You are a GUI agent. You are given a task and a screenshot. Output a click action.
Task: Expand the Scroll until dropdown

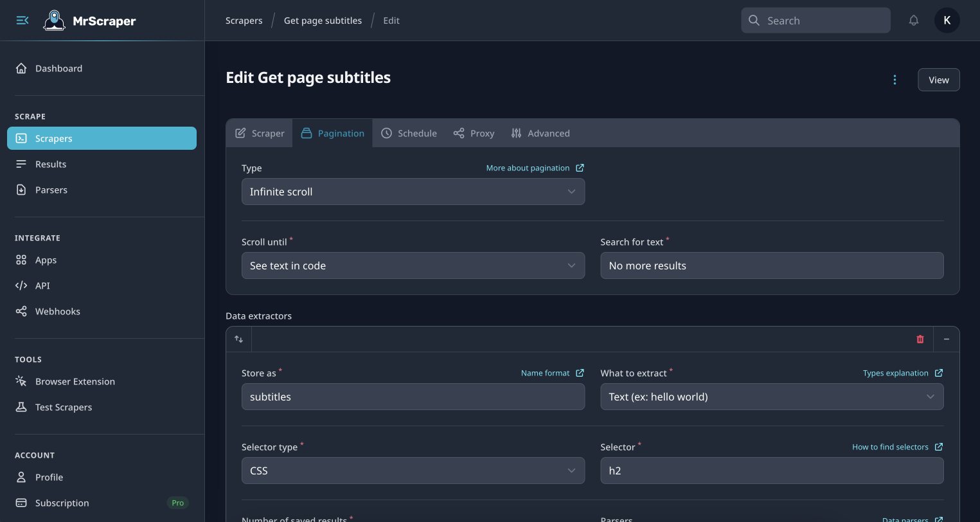413,265
